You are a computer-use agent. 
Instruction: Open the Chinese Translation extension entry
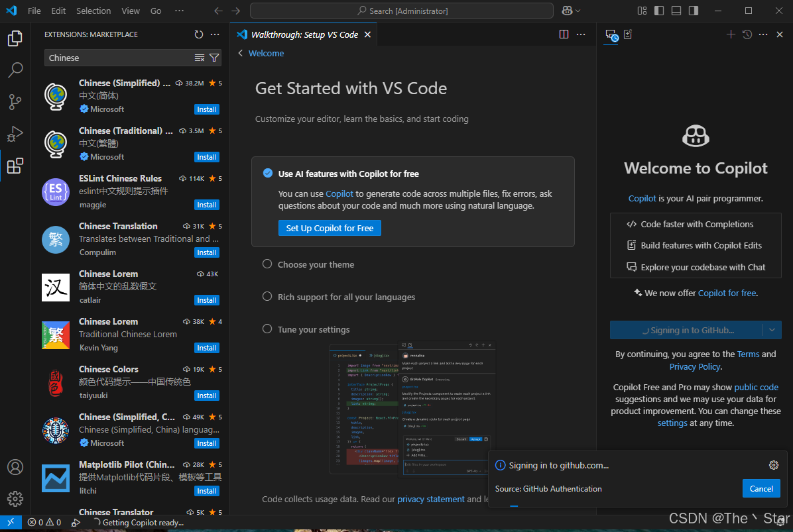pyautogui.click(x=131, y=239)
